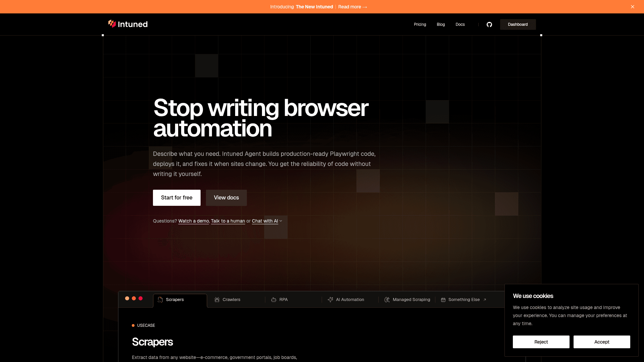Click the 'USECASE' label
Screen dimensions: 644x362
click(x=146, y=325)
